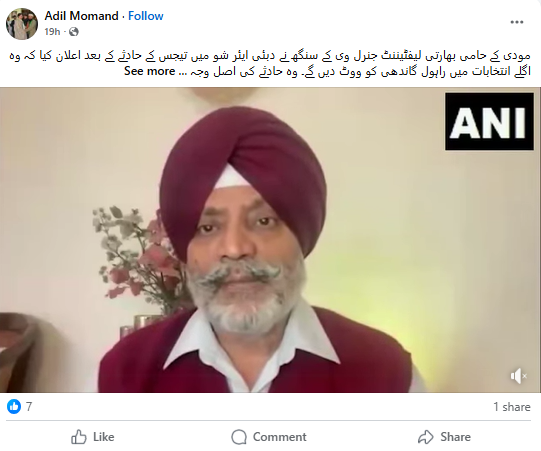Open the Comment section
Screen dimensions: 541x451
click(x=269, y=437)
